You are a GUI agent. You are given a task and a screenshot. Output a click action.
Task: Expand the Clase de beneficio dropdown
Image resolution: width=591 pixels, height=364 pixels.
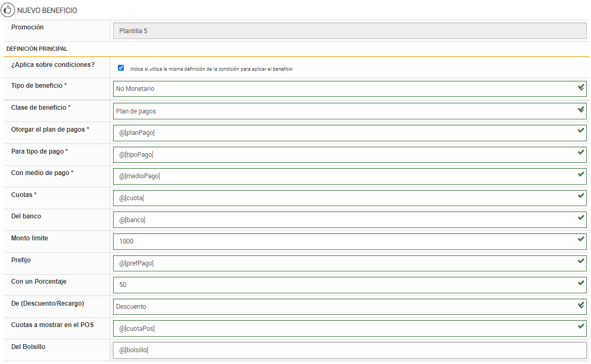coord(343,111)
